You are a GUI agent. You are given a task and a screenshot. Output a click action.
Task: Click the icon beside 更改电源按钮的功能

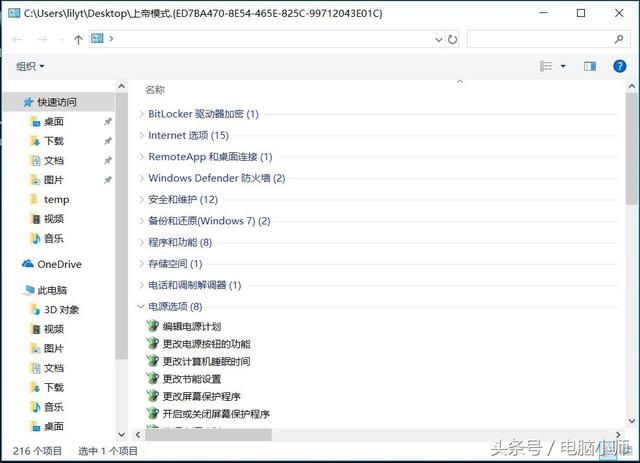(x=153, y=343)
